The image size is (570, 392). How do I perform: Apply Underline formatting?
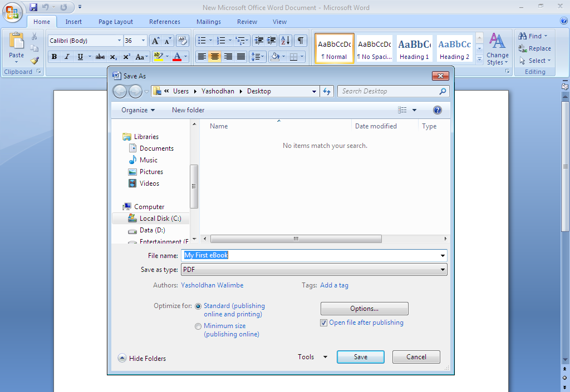80,57
